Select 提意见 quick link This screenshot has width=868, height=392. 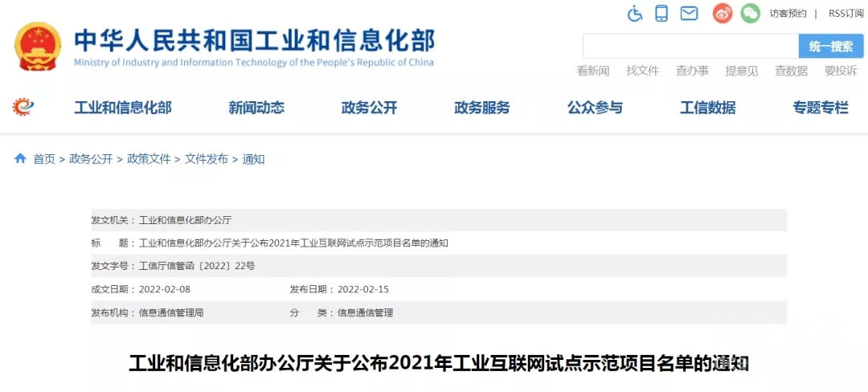pyautogui.click(x=741, y=71)
